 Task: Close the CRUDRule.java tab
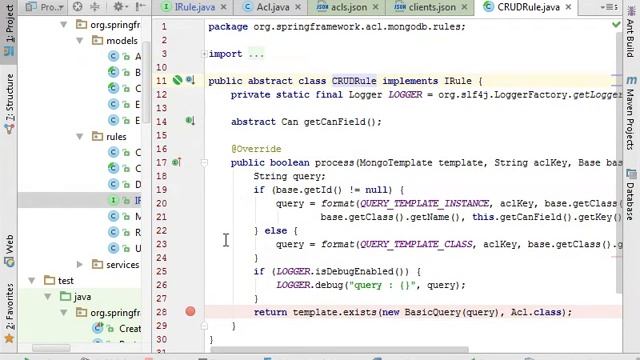(x=568, y=7)
